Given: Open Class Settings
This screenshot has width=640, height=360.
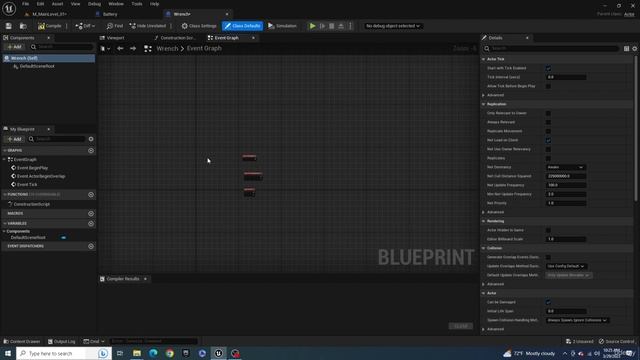Looking at the screenshot, I should [x=199, y=26].
